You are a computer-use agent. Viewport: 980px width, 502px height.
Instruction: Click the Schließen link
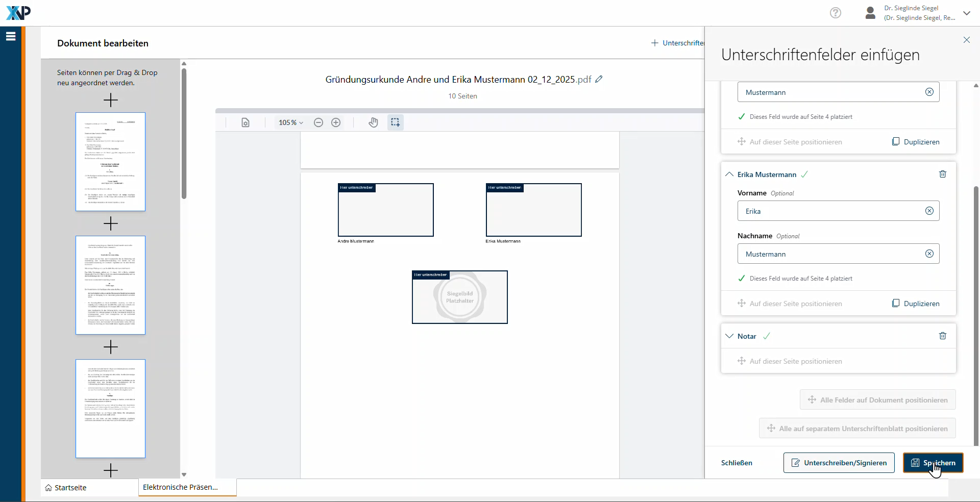tap(736, 463)
